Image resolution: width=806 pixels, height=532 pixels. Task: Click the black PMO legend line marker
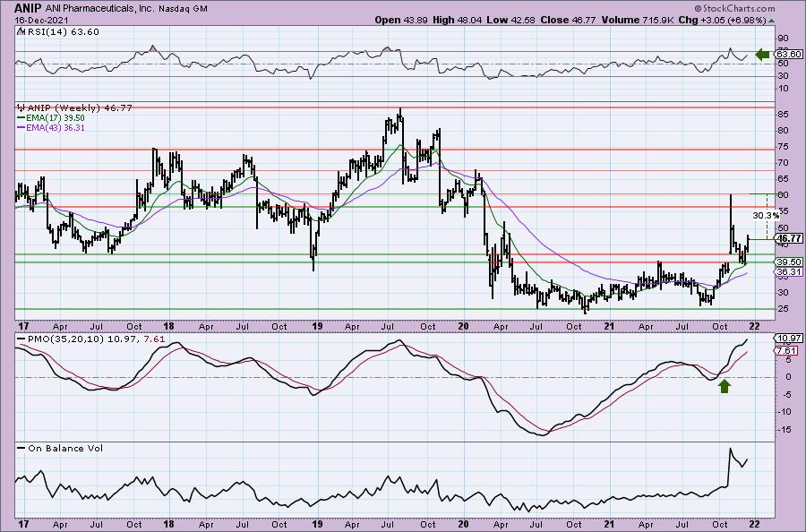21,339
